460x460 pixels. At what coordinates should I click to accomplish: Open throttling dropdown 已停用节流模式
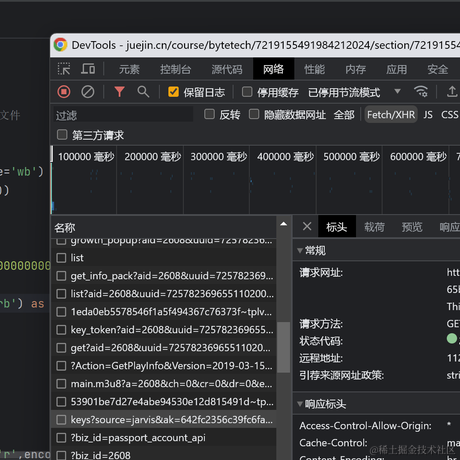coord(354,92)
